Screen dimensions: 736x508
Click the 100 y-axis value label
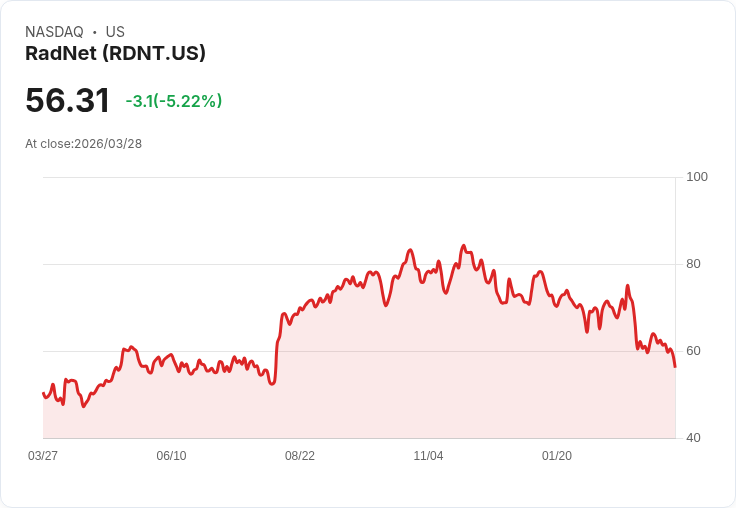click(x=697, y=177)
